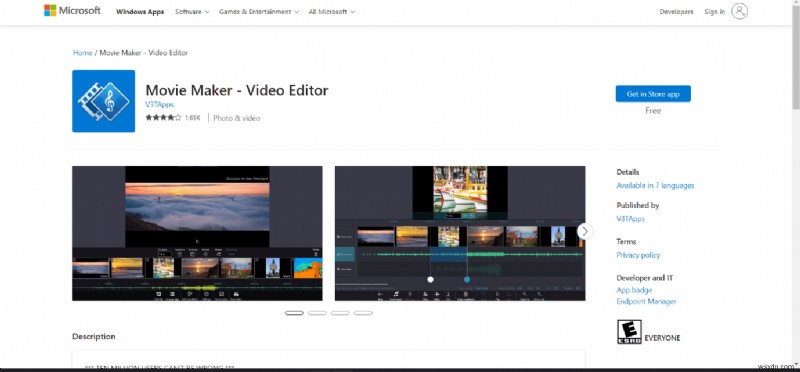Click the white timeline marker handle
Viewport: 800px width, 372px height.
pyautogui.click(x=430, y=279)
